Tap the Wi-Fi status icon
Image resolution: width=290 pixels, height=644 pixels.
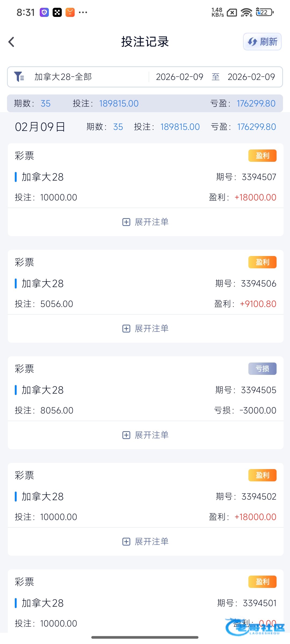pyautogui.click(x=246, y=12)
